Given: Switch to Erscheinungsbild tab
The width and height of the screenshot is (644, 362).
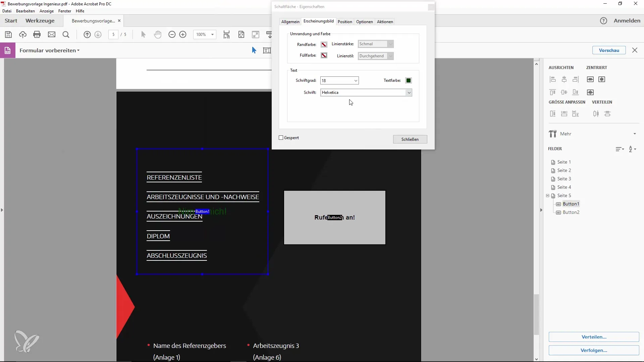Looking at the screenshot, I should [x=319, y=21].
